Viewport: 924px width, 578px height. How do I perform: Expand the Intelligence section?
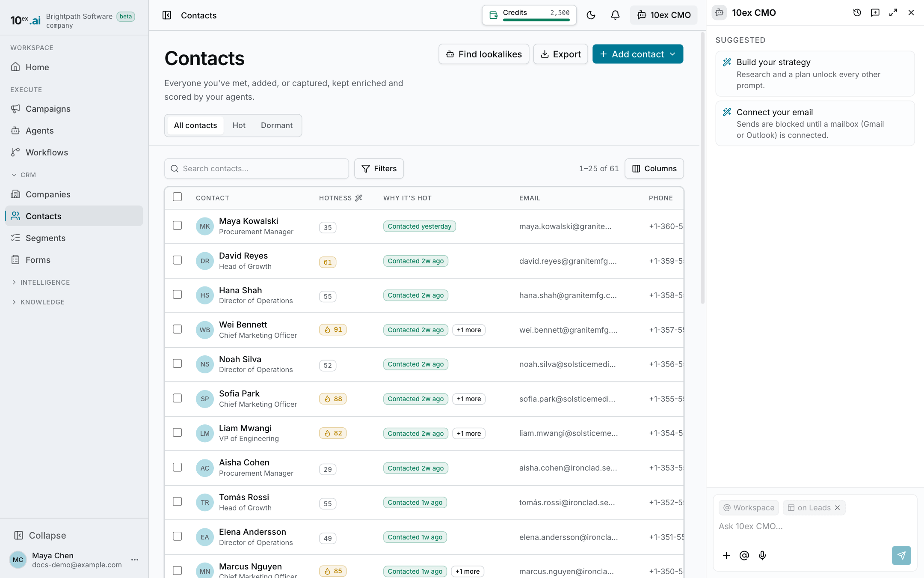pyautogui.click(x=41, y=282)
